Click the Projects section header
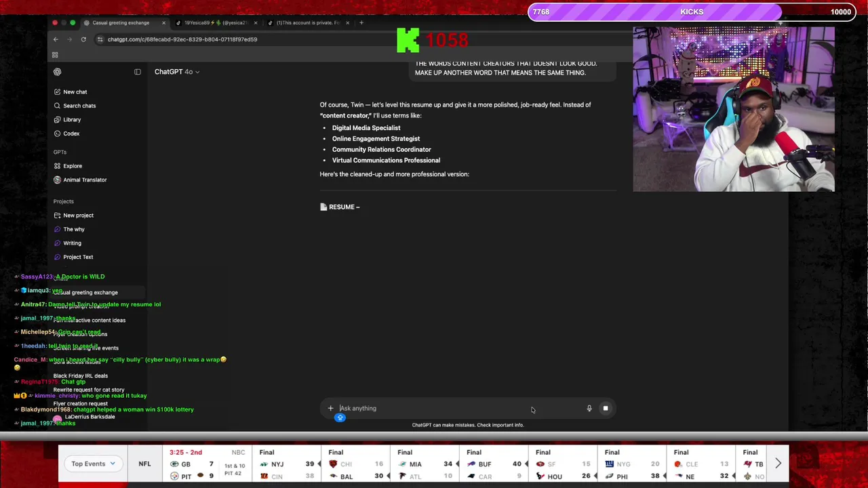Viewport: 868px width, 488px height. pos(64,201)
